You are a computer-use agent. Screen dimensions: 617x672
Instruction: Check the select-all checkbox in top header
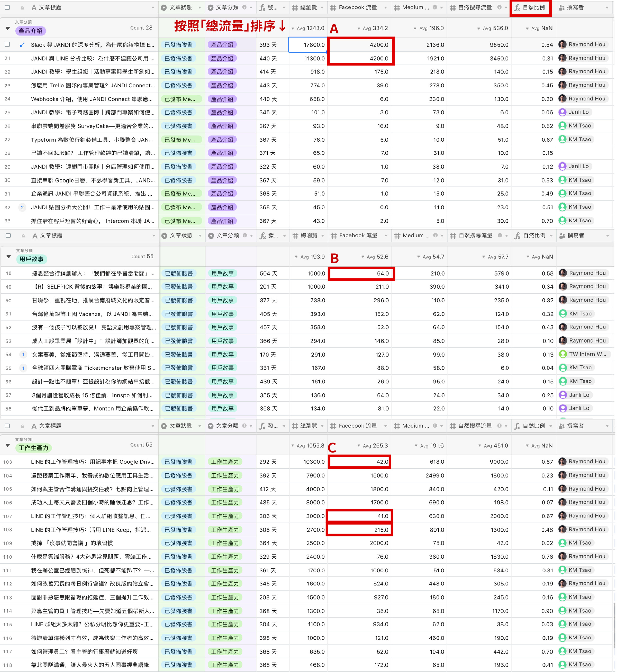click(x=7, y=7)
